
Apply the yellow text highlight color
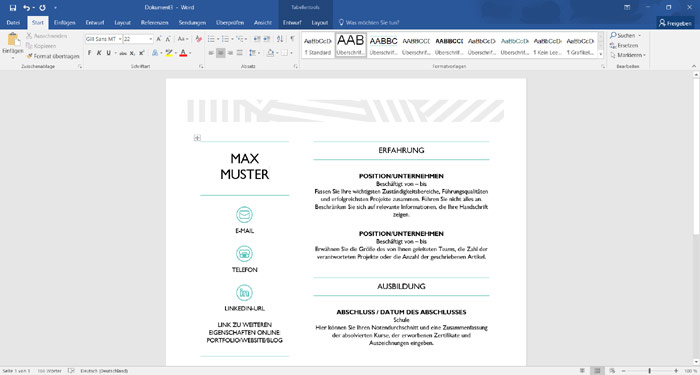[x=168, y=53]
